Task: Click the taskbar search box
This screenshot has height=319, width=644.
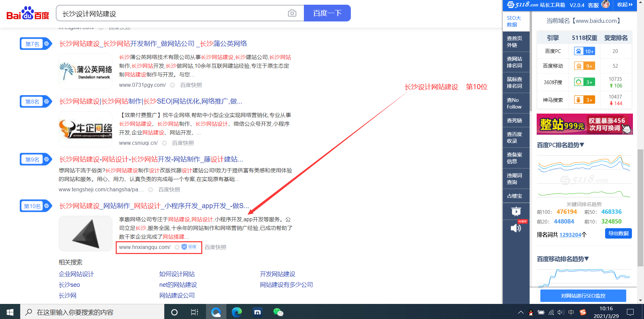Action: (x=92, y=312)
